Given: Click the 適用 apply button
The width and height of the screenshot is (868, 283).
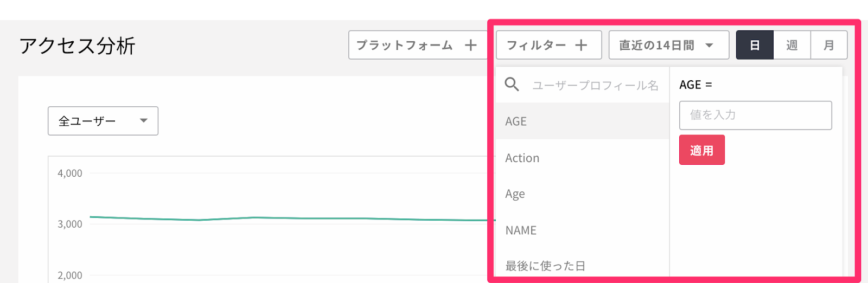Looking at the screenshot, I should 702,150.
